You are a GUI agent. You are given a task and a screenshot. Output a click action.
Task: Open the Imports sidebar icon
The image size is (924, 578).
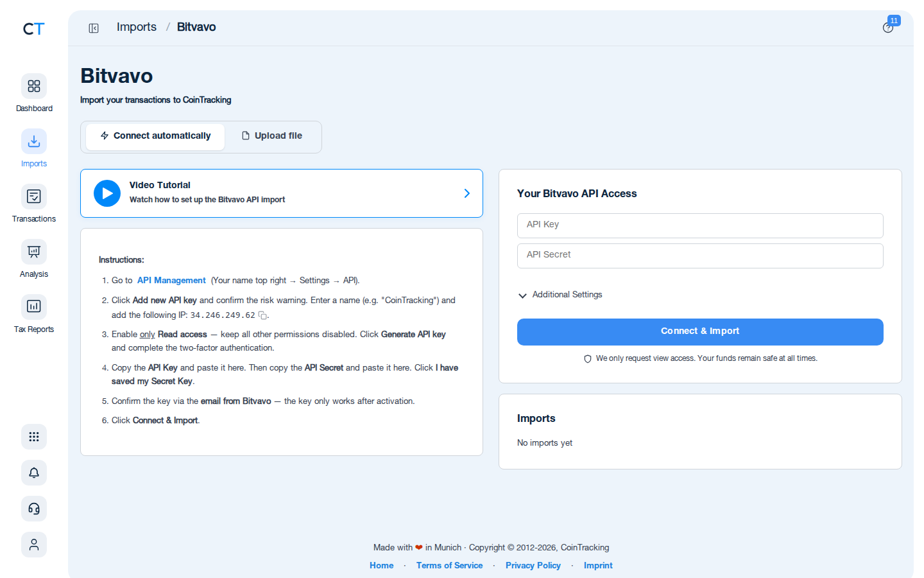tap(34, 141)
